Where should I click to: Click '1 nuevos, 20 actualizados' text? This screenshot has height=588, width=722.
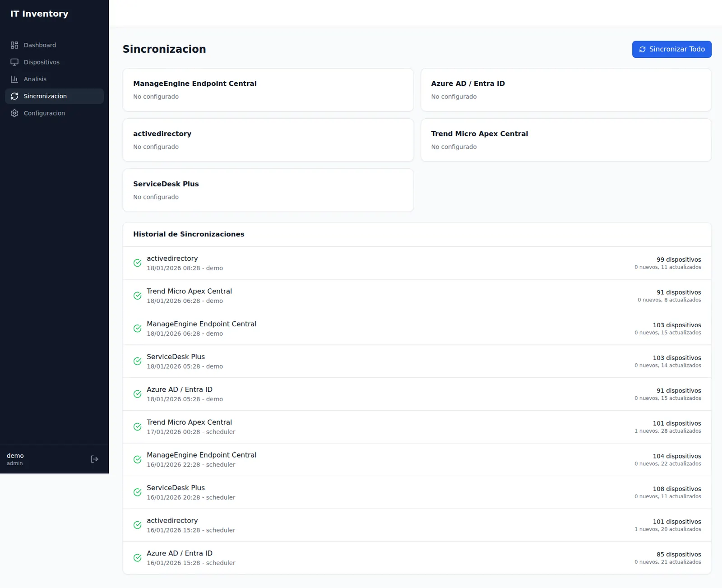668,529
